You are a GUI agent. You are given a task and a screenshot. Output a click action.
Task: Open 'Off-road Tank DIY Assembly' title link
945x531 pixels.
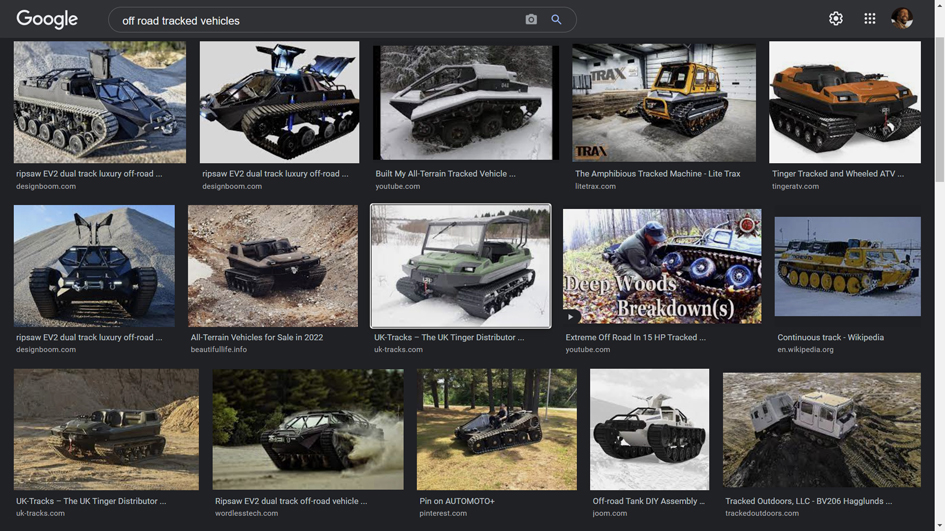[x=648, y=501]
